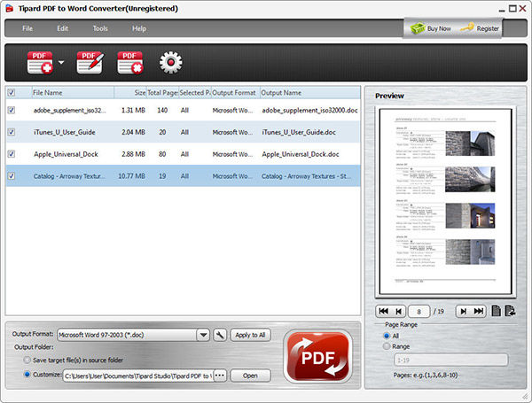This screenshot has height=403, width=532.
Task: Select the adobe_supplement_iso32 file name
Action: click(69, 110)
